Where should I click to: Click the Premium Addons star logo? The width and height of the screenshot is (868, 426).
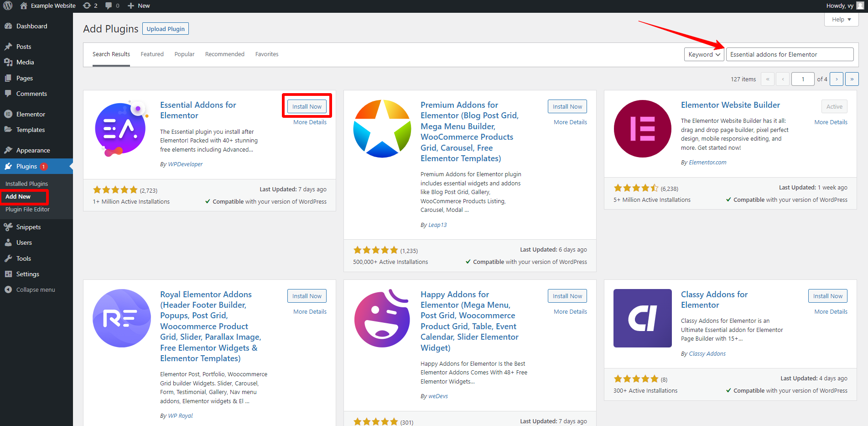(x=382, y=128)
